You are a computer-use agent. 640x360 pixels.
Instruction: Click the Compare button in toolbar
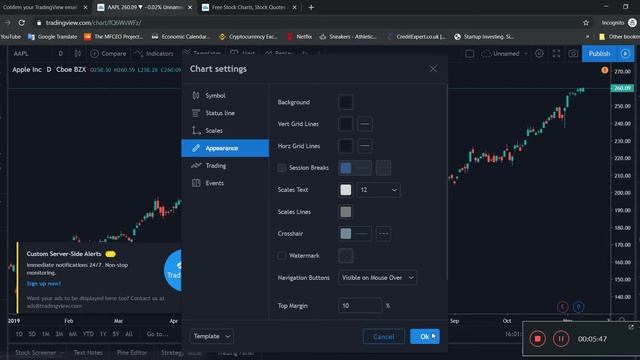108,53
